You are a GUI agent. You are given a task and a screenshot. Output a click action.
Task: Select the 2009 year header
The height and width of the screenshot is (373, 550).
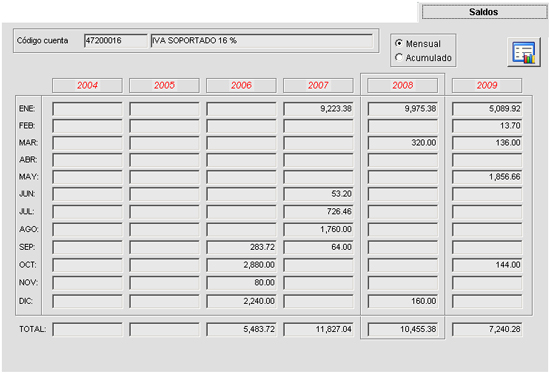click(x=487, y=85)
